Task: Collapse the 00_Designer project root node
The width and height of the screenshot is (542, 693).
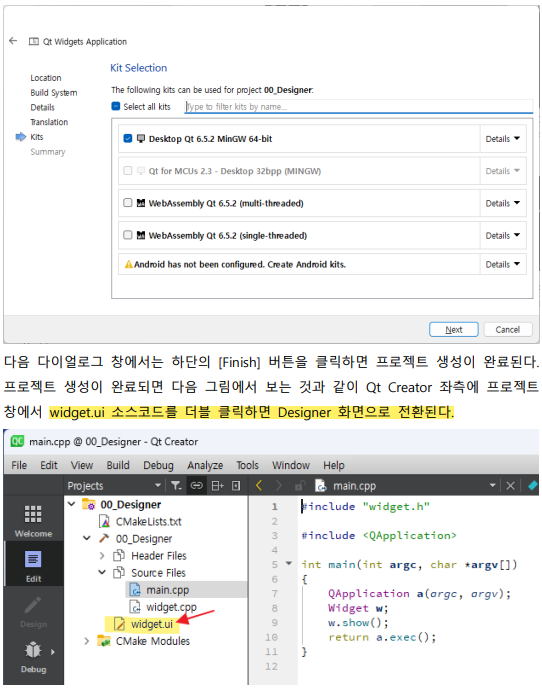Action: 72,504
